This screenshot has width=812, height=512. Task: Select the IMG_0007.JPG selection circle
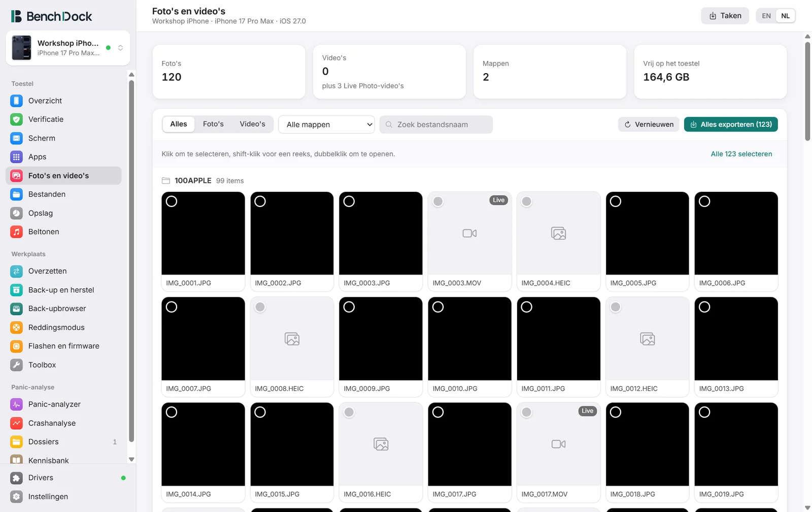(172, 307)
